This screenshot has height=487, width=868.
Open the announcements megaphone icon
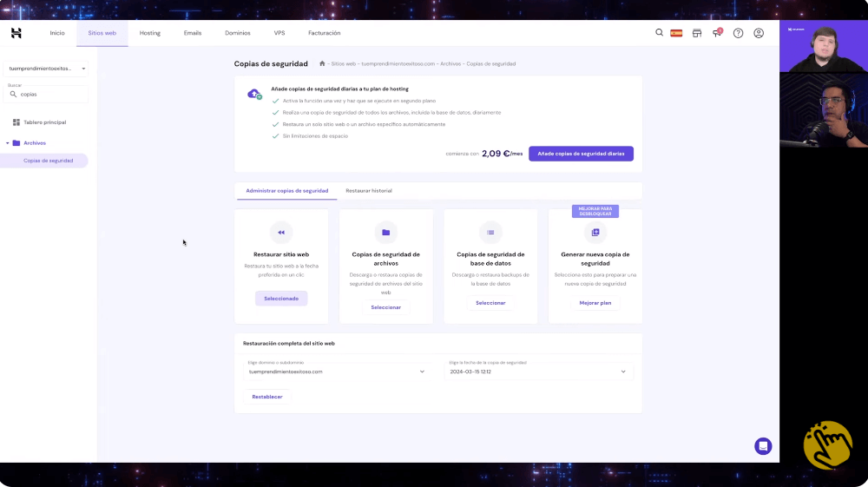coord(718,33)
